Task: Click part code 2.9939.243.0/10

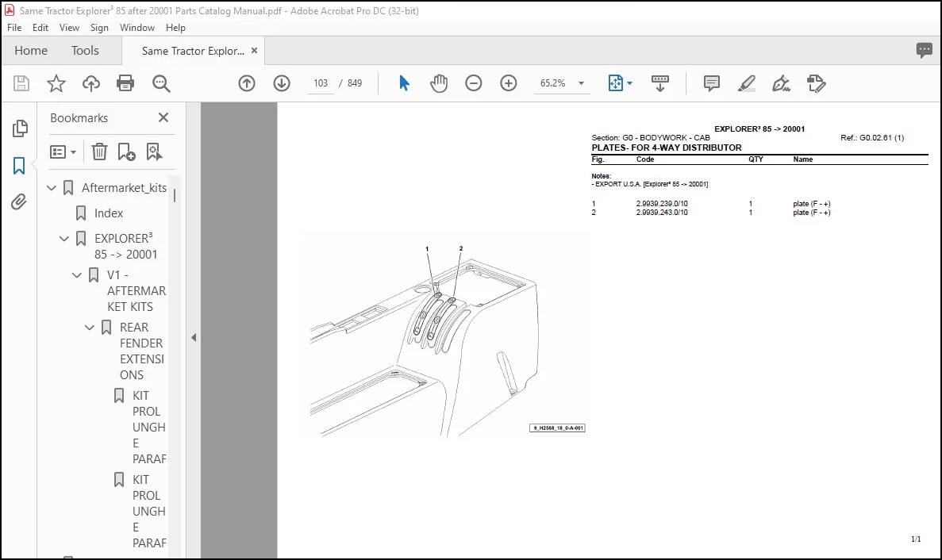Action: point(661,213)
